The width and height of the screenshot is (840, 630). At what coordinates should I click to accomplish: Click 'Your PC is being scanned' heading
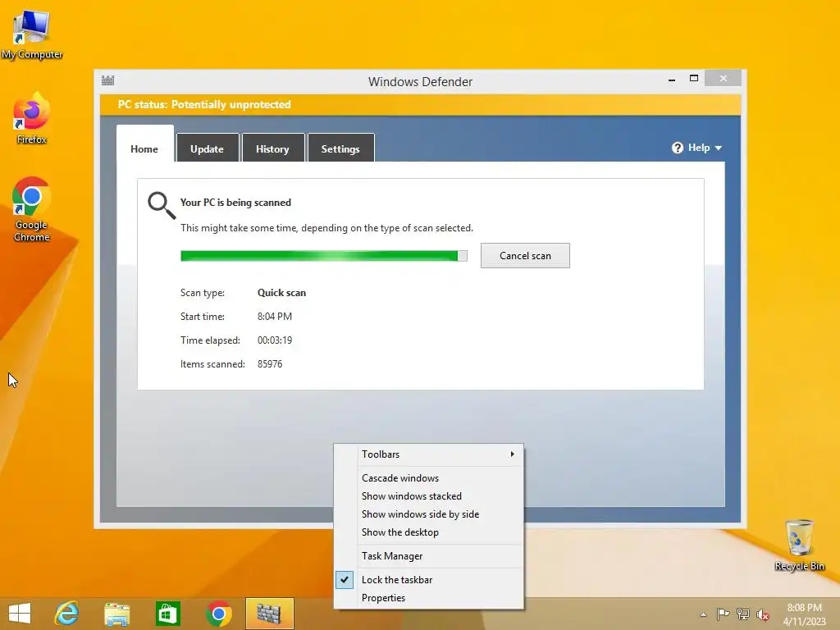pos(235,203)
